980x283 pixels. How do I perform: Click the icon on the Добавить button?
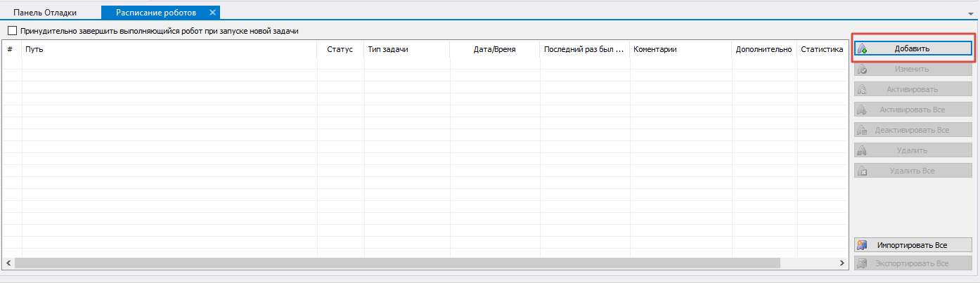click(x=862, y=49)
